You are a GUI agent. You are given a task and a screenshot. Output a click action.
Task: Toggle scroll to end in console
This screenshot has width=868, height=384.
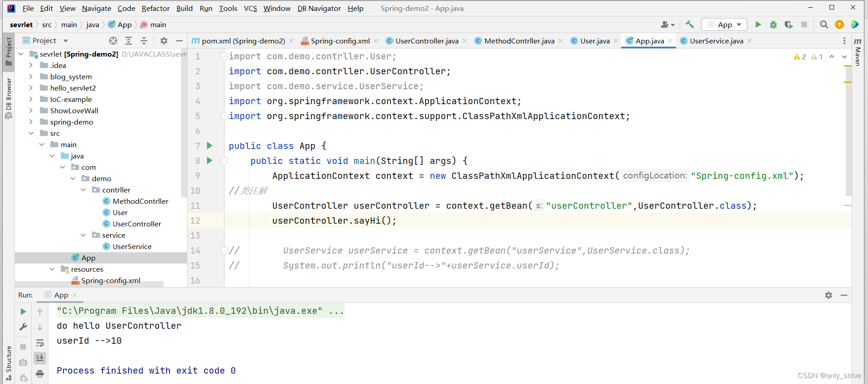coord(40,358)
